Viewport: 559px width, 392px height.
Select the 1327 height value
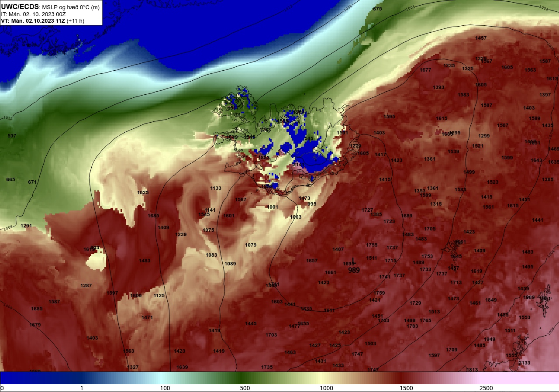pos(133,367)
